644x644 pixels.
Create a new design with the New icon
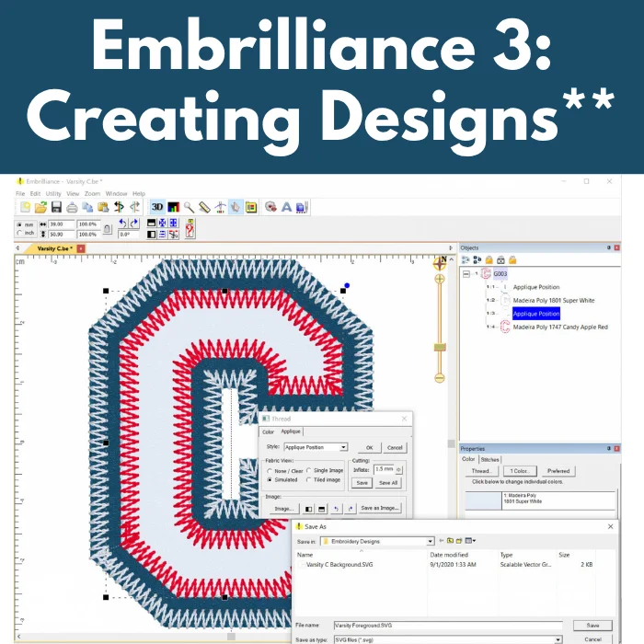click(x=26, y=207)
